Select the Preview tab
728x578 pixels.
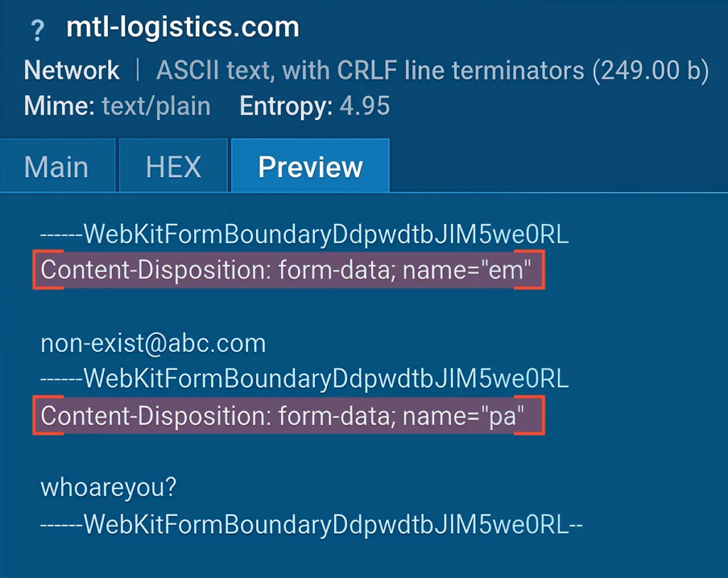click(310, 167)
